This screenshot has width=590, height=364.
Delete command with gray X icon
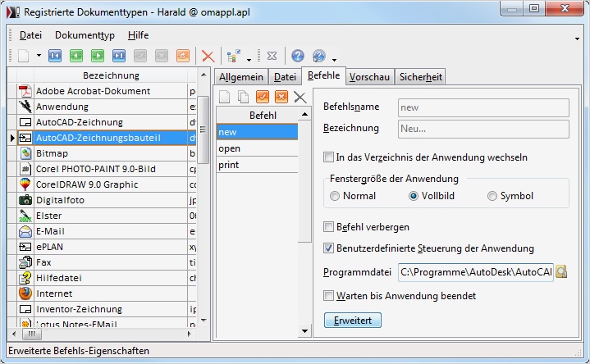point(300,97)
